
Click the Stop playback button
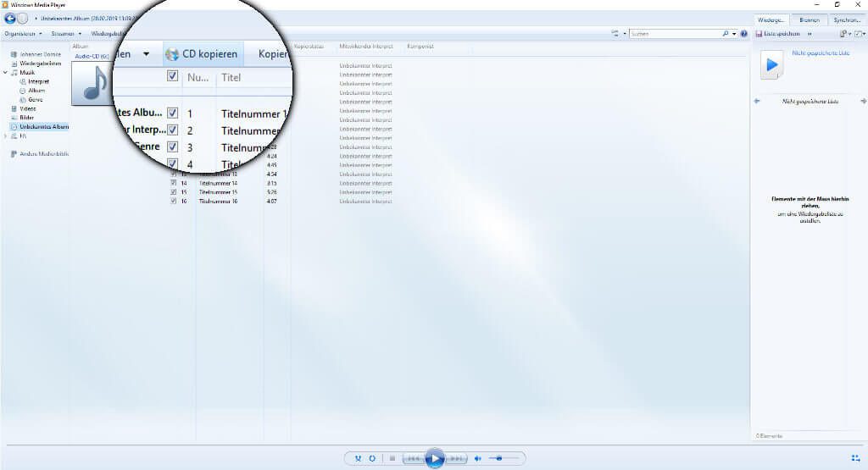[392, 458]
